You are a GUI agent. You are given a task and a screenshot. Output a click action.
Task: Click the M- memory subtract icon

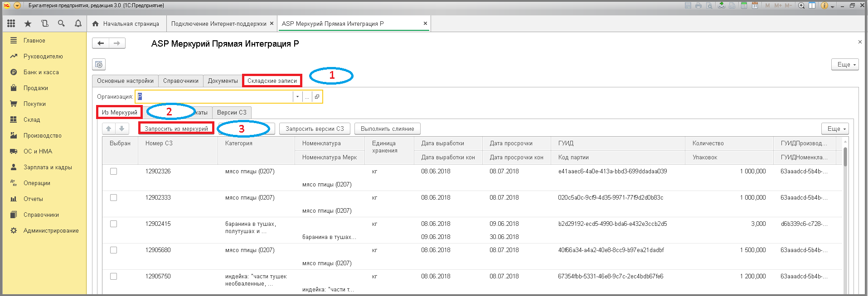click(788, 5)
